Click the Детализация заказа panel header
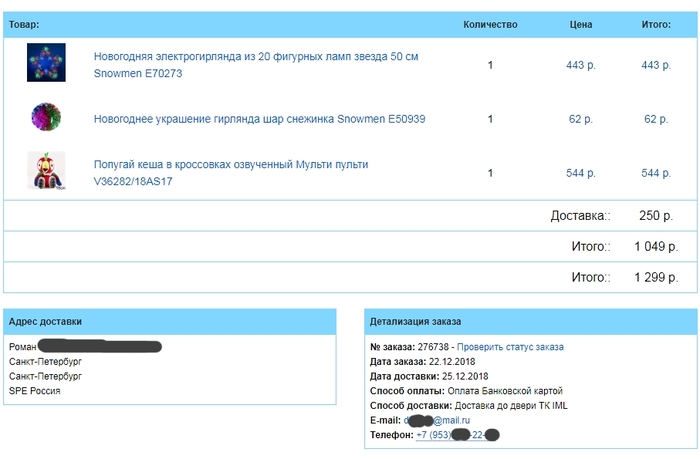 [x=415, y=322]
